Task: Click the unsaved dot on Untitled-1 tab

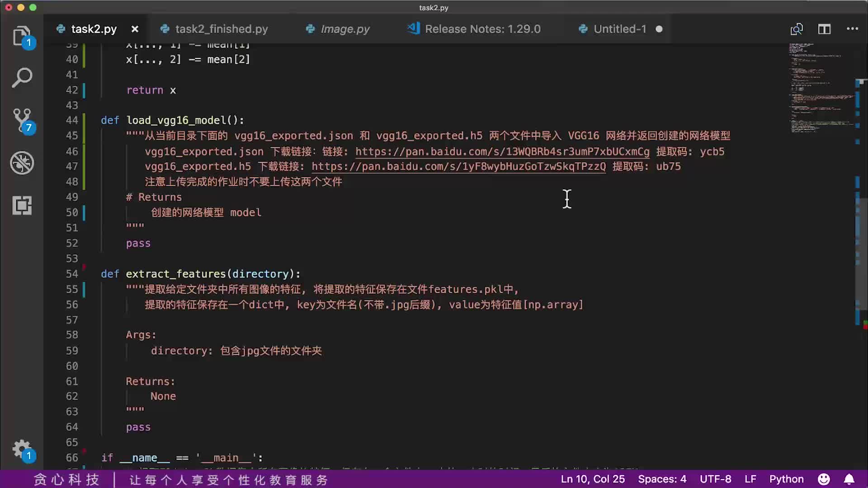Action: (659, 29)
